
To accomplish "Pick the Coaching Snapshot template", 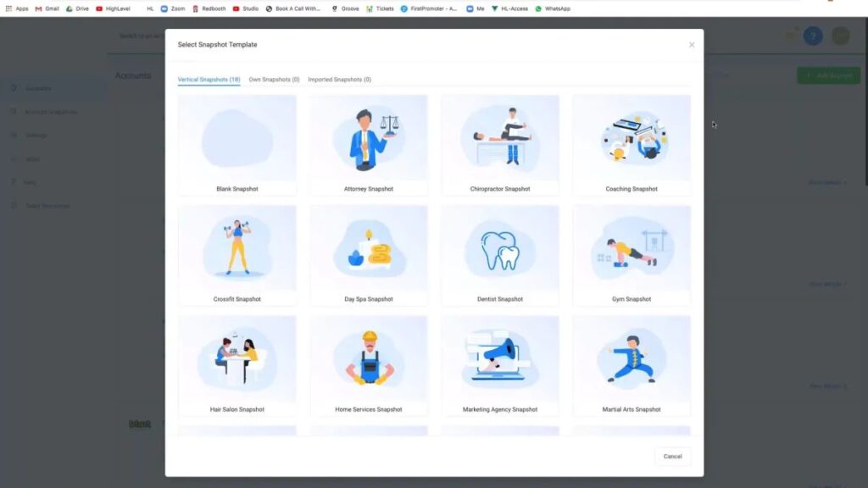I will pos(631,145).
